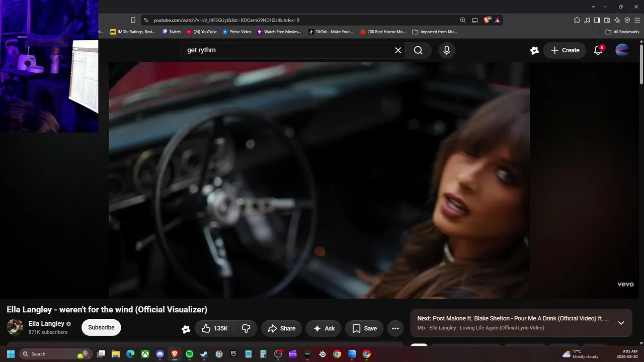The image size is (644, 362).
Task: Run the YouTube search with the magnifier button
Action: [418, 50]
